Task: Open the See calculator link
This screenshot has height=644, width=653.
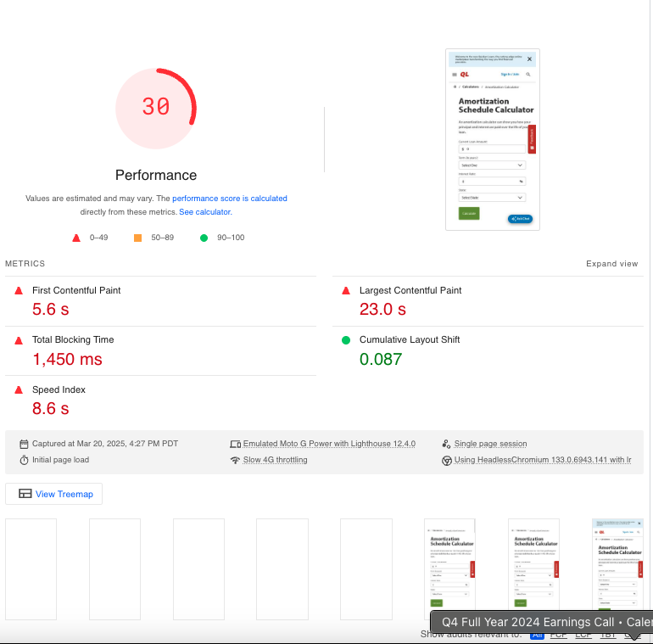Action: point(205,212)
